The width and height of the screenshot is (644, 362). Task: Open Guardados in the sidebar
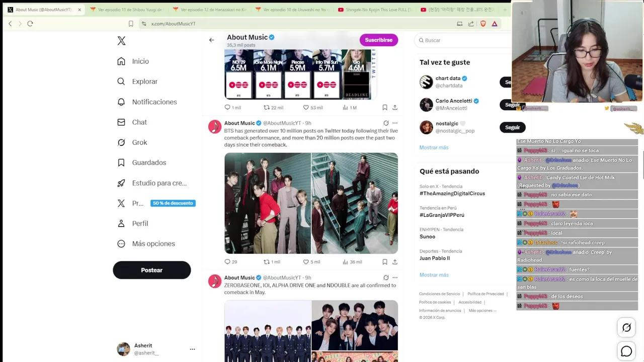142,162
